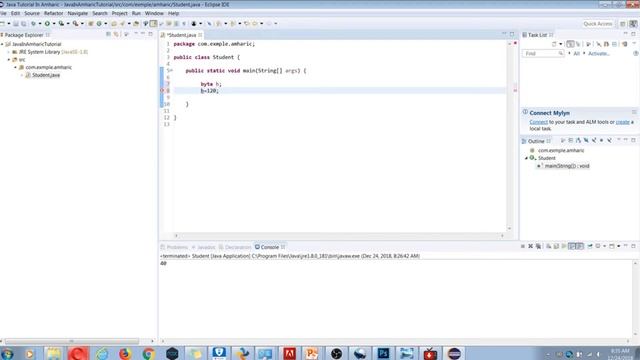640x360 pixels.
Task: Open the Open Console dropdown arrow
Action: coord(619,246)
